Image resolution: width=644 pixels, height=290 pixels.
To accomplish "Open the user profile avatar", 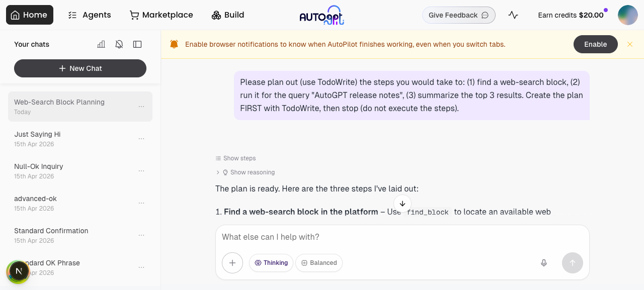I will 628,15.
